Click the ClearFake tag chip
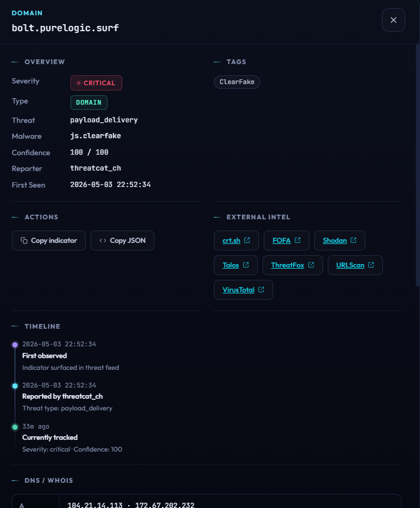Screen dimensions: 420x508 (237, 82)
